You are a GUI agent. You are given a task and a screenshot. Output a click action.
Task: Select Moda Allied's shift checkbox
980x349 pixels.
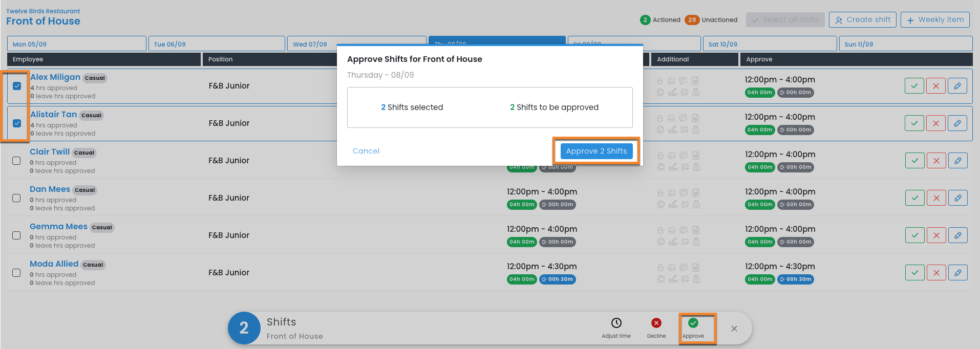[16, 273]
